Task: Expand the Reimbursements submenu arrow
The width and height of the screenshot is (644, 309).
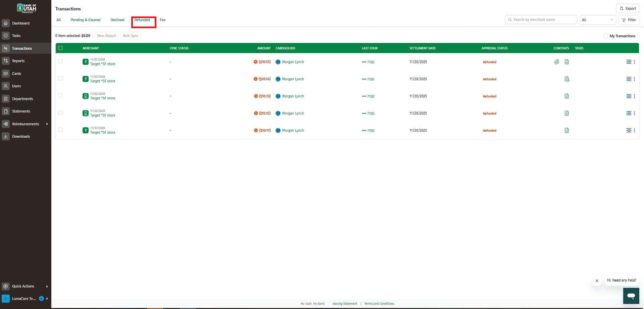Action: [x=47, y=124]
